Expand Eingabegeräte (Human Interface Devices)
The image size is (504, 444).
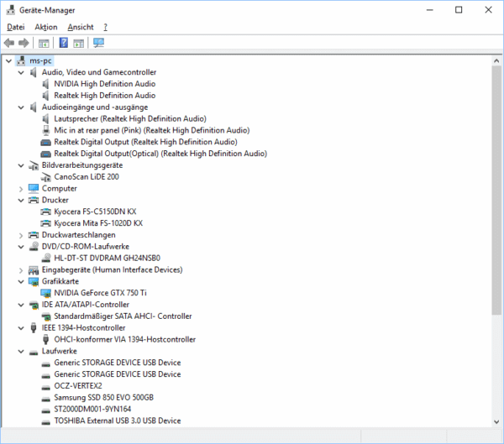21,270
